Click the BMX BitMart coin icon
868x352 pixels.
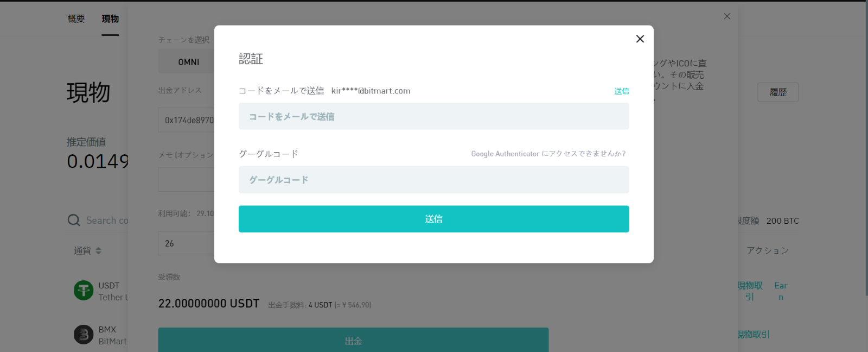pos(84,335)
